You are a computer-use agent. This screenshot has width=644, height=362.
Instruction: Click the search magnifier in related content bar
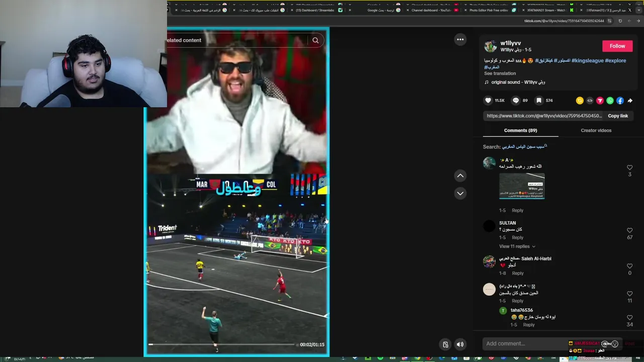pos(315,40)
